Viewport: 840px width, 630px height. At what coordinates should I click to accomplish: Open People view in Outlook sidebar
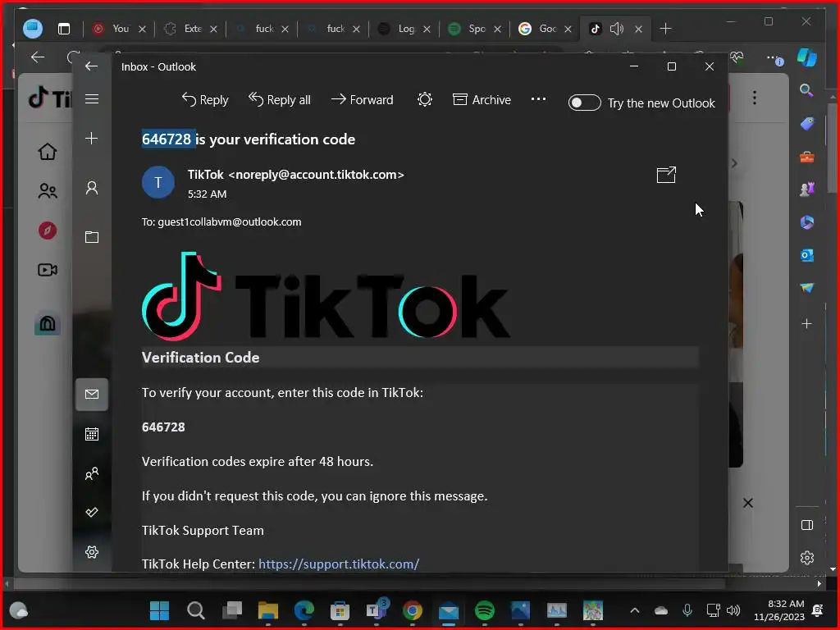(92, 473)
